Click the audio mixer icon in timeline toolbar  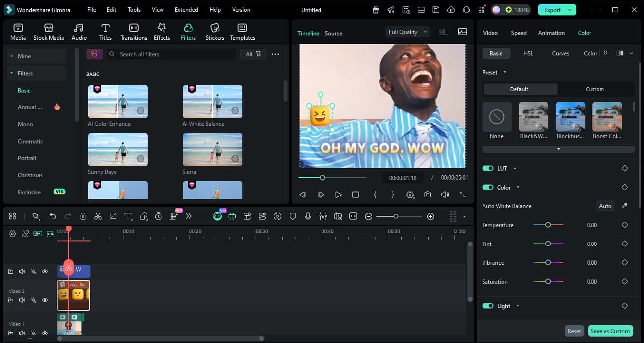[323, 216]
